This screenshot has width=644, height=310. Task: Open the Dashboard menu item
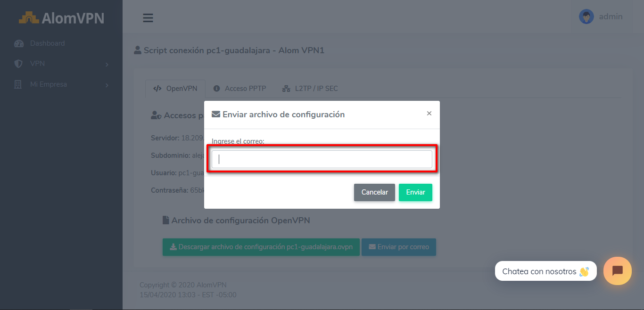[x=47, y=43]
